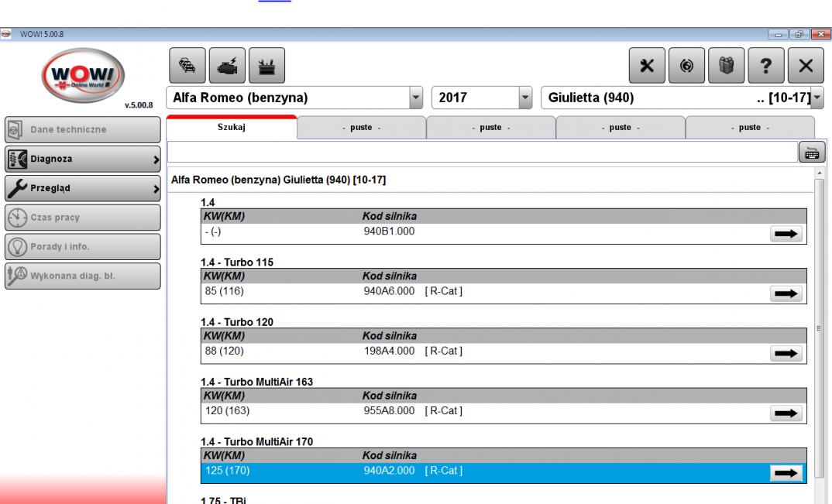Viewport: 832px width, 504px height.
Task: Click the arrow for MultiAir 170 engine 940A2.000
Action: tap(786, 473)
